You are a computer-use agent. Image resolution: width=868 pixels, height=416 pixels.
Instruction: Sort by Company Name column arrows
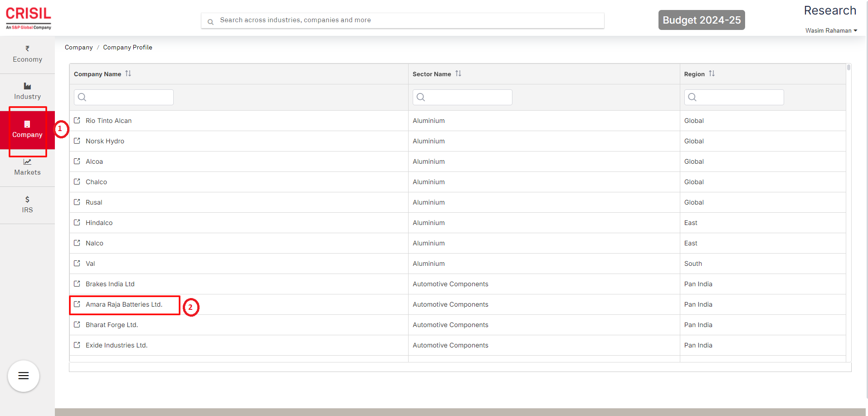point(128,73)
